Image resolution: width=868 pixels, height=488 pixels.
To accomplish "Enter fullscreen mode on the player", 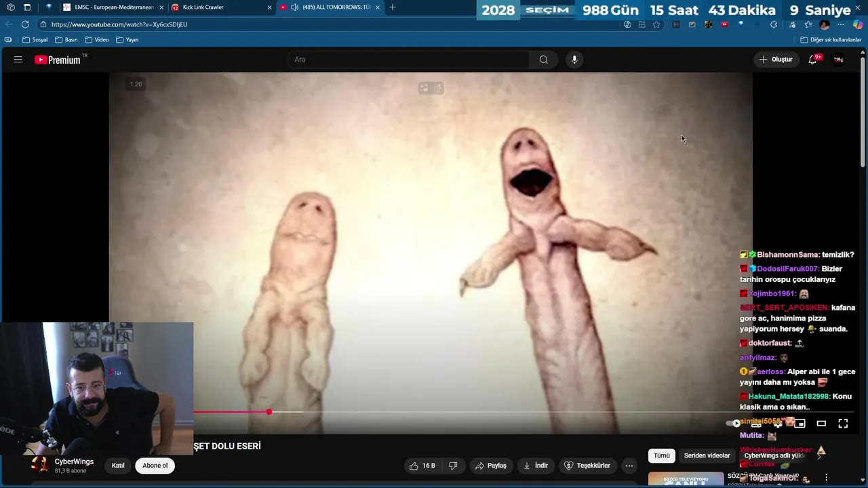I will (x=843, y=424).
